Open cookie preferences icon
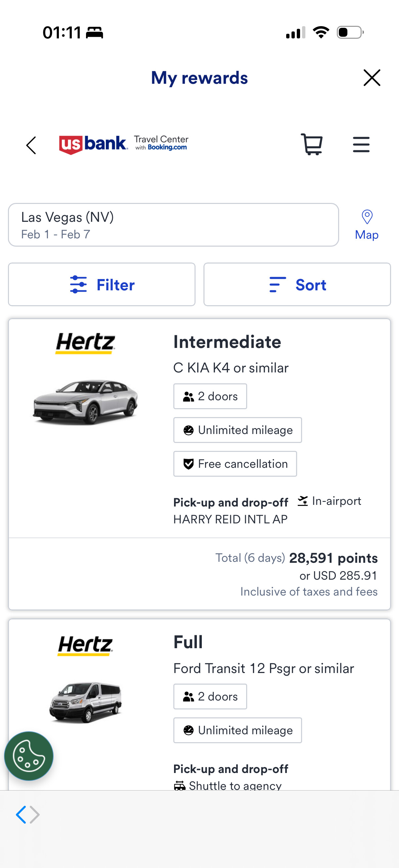 pyautogui.click(x=29, y=756)
